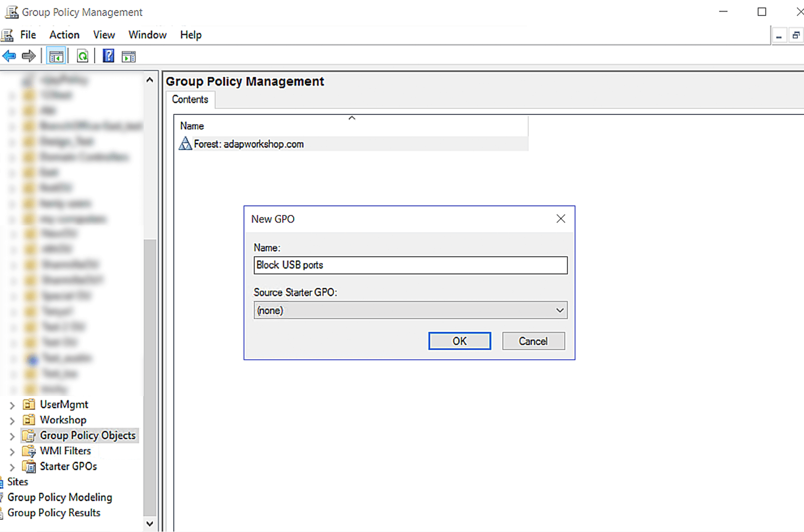804x532 pixels.
Task: Restore the inner MMC child window
Action: click(x=796, y=36)
